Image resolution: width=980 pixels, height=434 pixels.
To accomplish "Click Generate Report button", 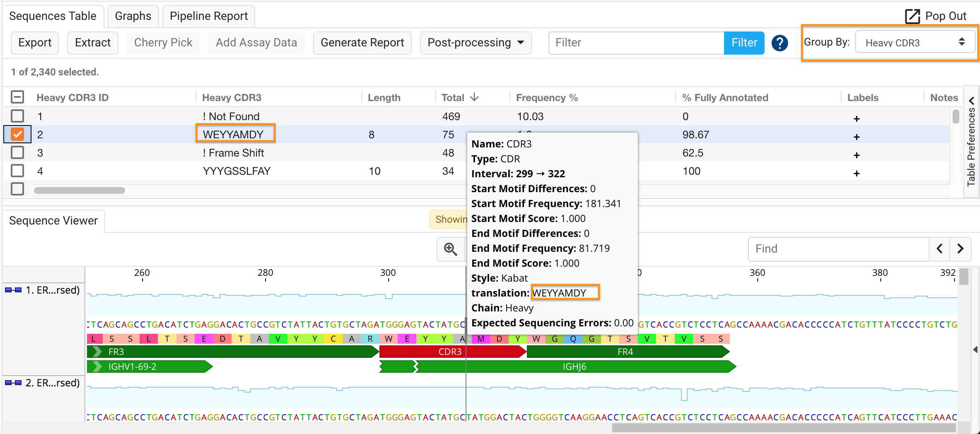I will click(362, 43).
